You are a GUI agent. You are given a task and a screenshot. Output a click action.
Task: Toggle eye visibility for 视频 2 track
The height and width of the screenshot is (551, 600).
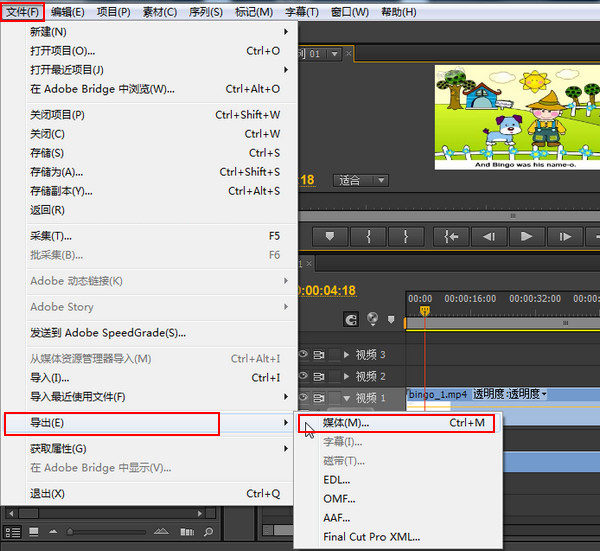click(304, 376)
